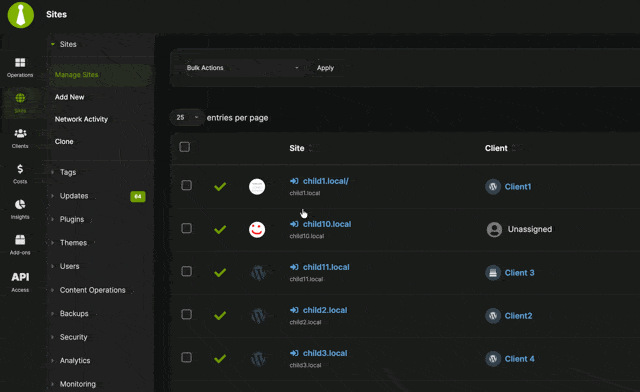Tick the checkbox for child11.local row
This screenshot has width=640, height=392.
pos(187,272)
